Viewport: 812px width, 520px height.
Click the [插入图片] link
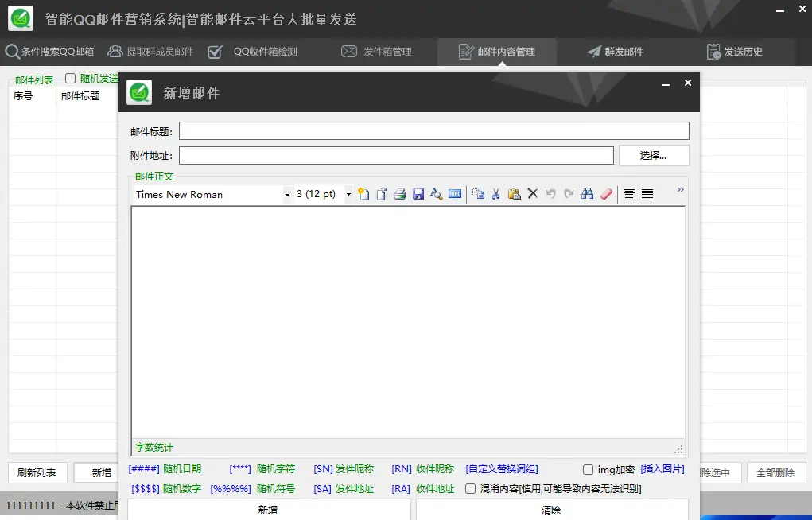coord(662,469)
